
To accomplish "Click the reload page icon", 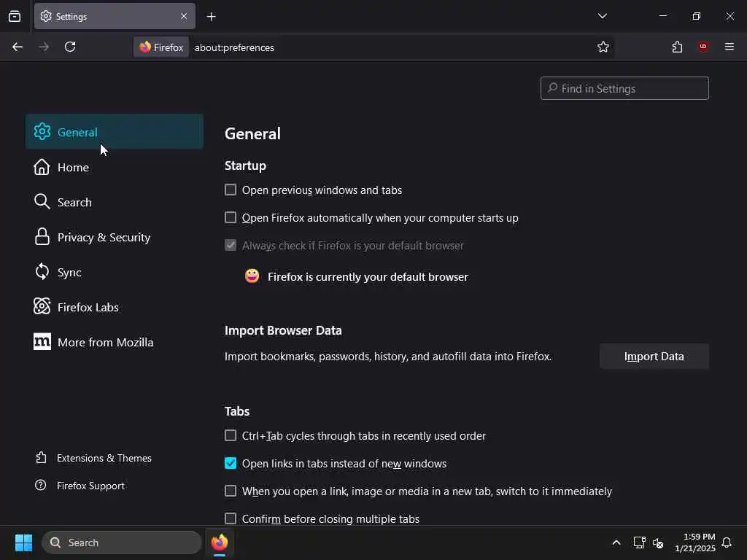I will tap(70, 47).
